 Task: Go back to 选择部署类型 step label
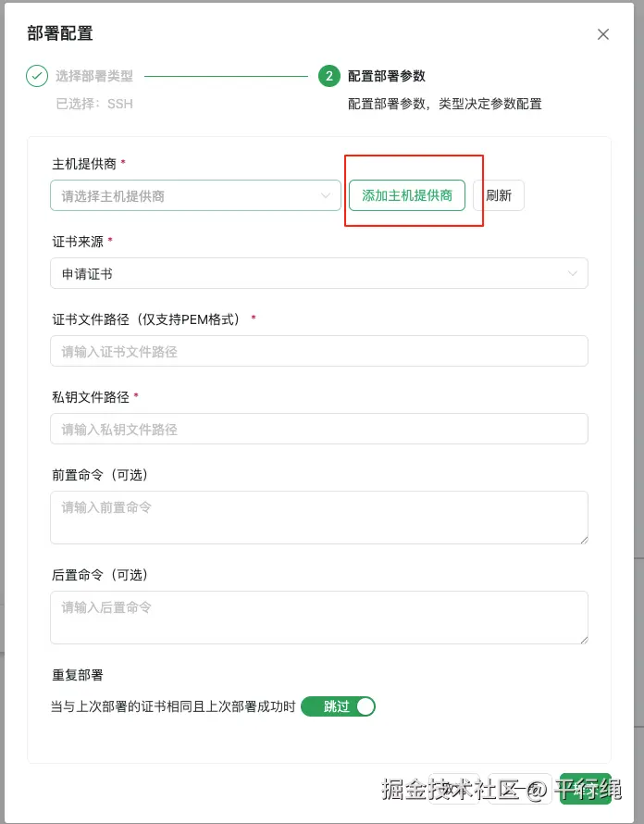pyautogui.click(x=94, y=76)
